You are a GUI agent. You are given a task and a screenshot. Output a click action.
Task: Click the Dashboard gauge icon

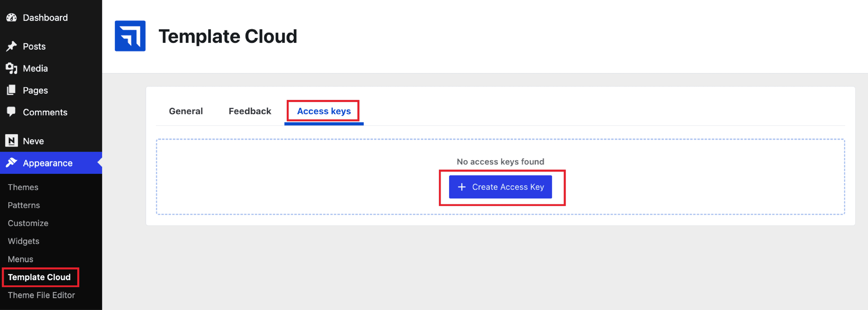tap(12, 18)
